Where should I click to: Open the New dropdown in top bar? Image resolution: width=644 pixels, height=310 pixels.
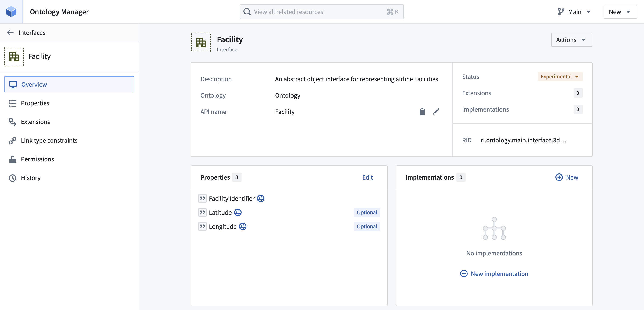(x=620, y=12)
